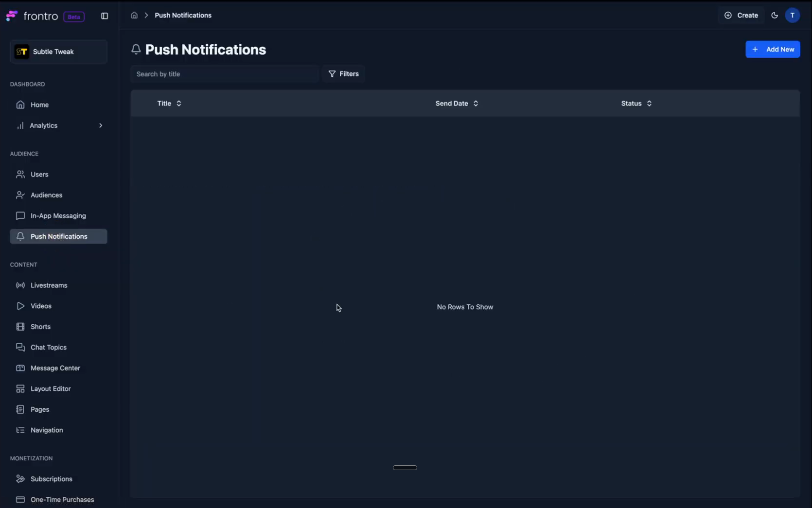Open the Shorts page
This screenshot has height=508, width=812.
tap(40, 327)
